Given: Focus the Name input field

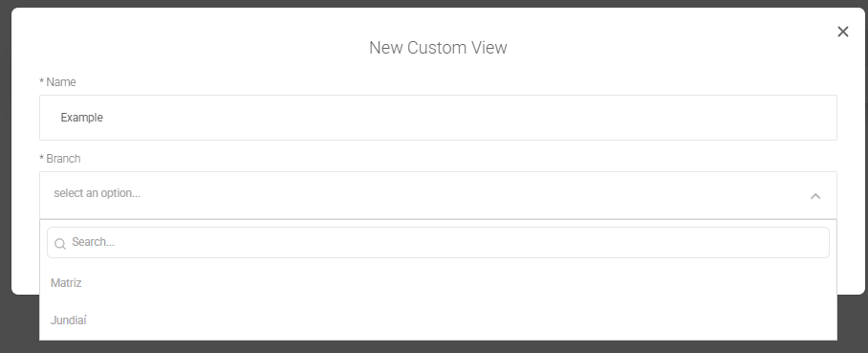Looking at the screenshot, I should coord(438,118).
